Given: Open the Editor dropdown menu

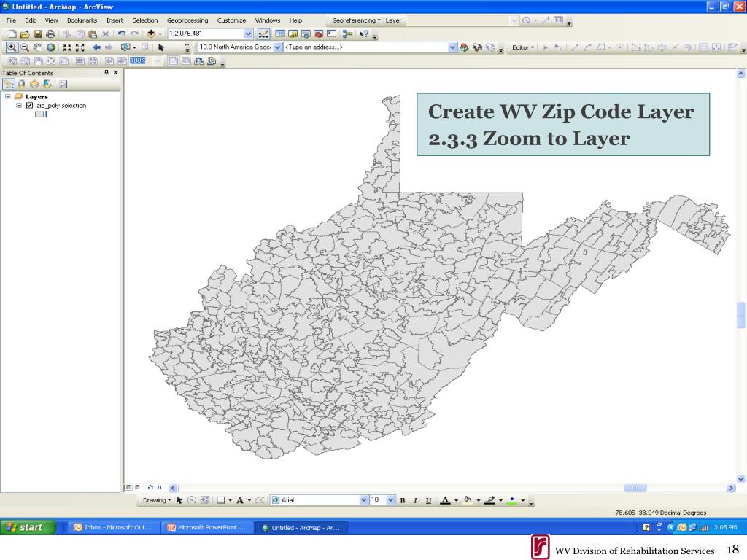Looking at the screenshot, I should 523,47.
